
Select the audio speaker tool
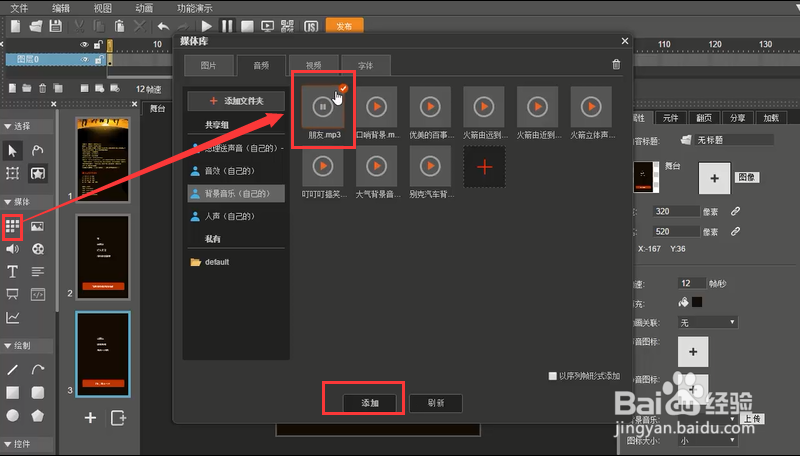tap(12, 249)
